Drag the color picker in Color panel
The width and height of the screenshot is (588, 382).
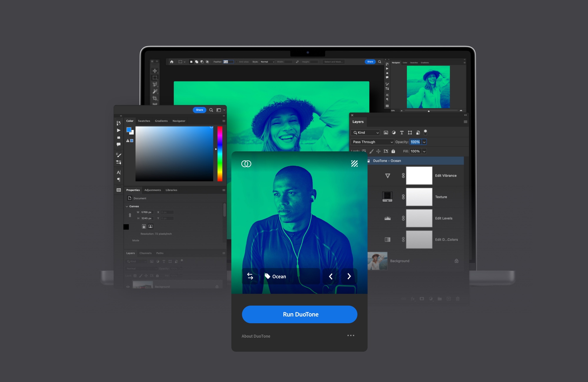tap(211, 128)
